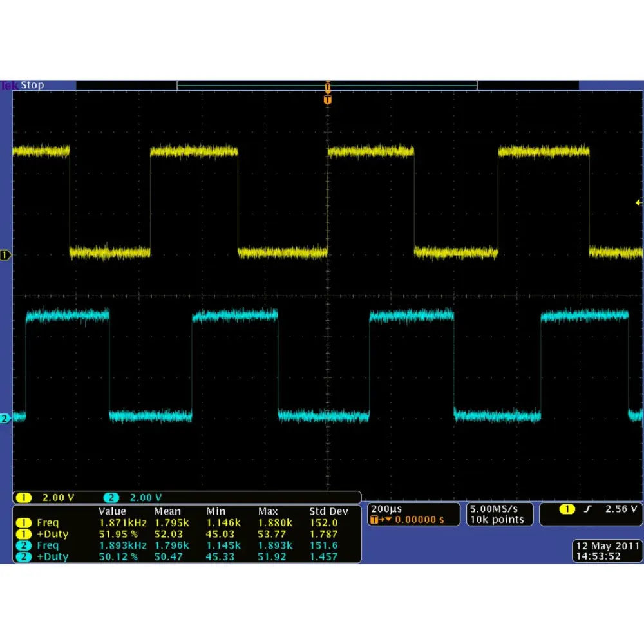
Task: Click the rising edge trigger slope icon
Action: pos(588,509)
